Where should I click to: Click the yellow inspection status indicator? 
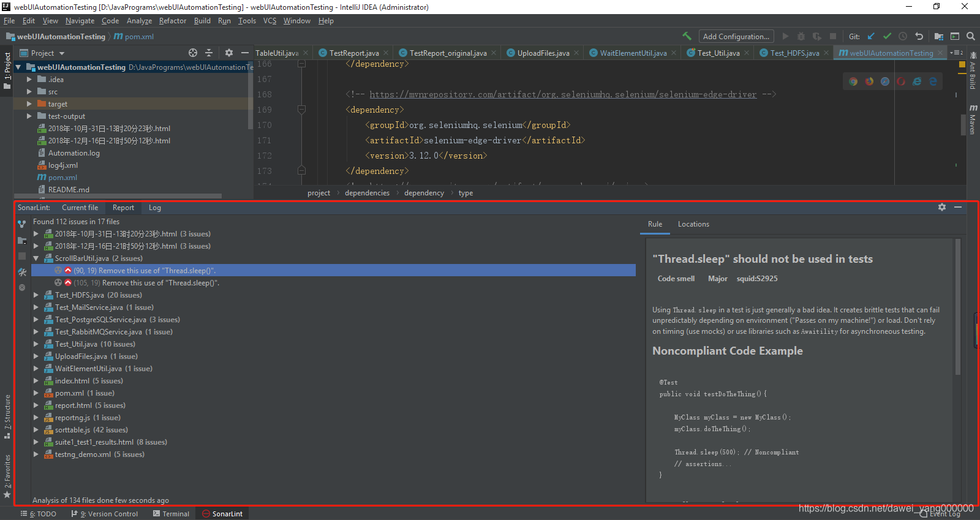click(962, 64)
